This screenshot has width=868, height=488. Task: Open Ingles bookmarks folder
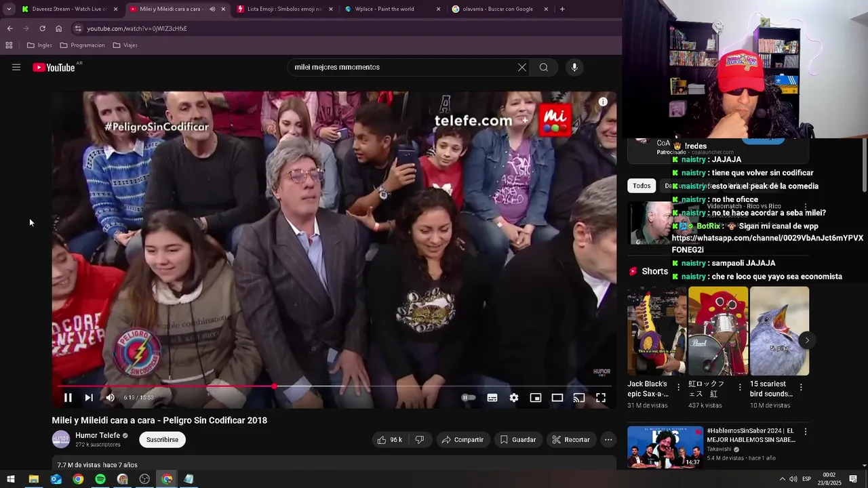pos(39,45)
